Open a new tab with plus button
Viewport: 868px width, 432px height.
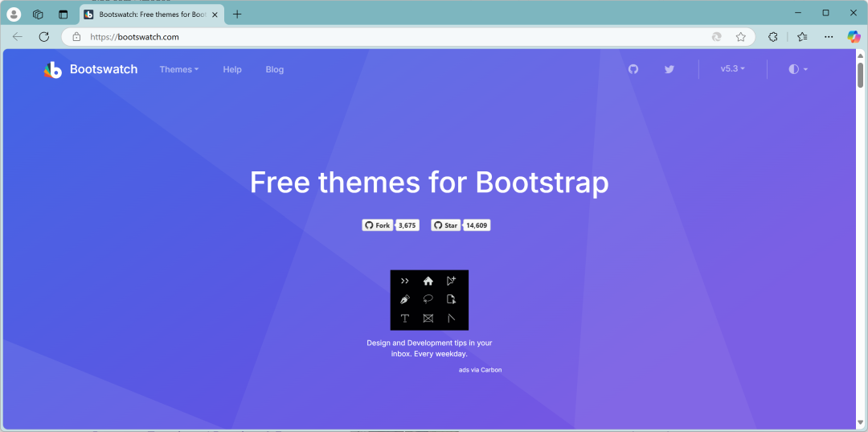237,14
